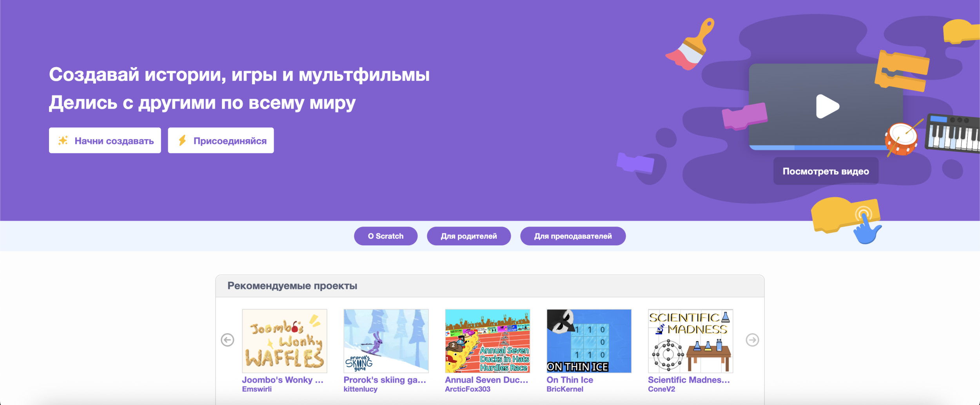Screen dimensions: 980x405
Task: Click the Посмотреть видео button
Action: 826,171
